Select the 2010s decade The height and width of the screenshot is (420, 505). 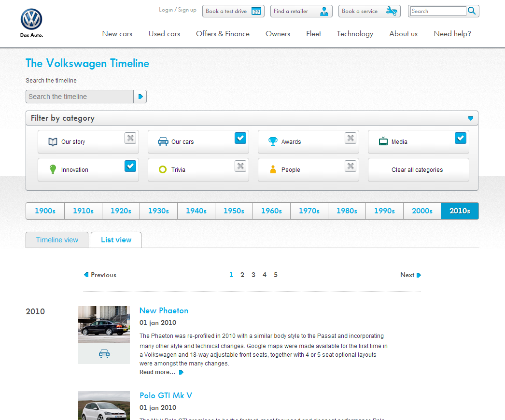click(460, 211)
